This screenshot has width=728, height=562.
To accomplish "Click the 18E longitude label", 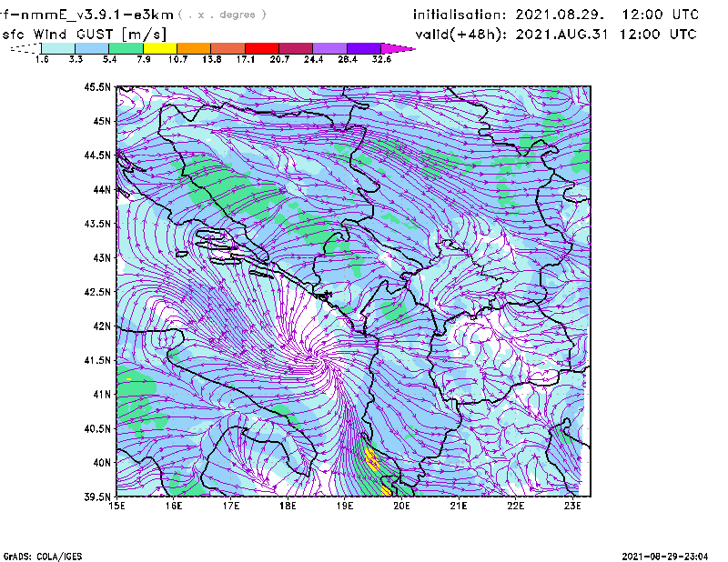I will pos(288,506).
